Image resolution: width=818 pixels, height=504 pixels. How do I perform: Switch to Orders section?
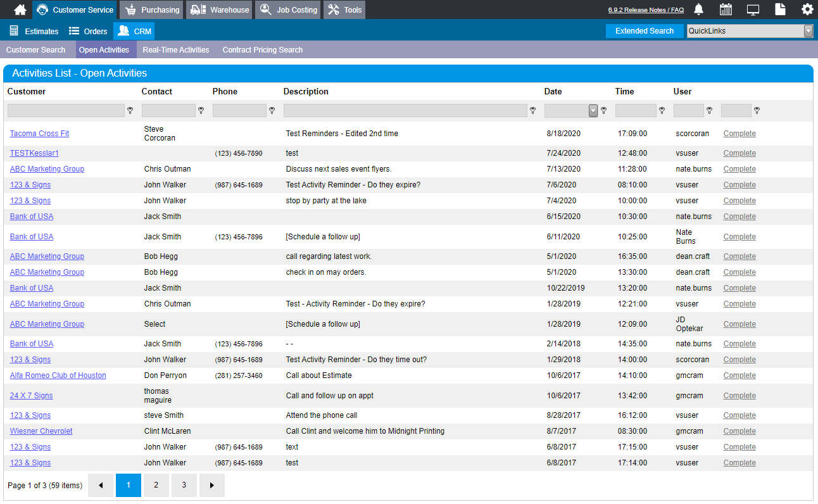(x=88, y=31)
